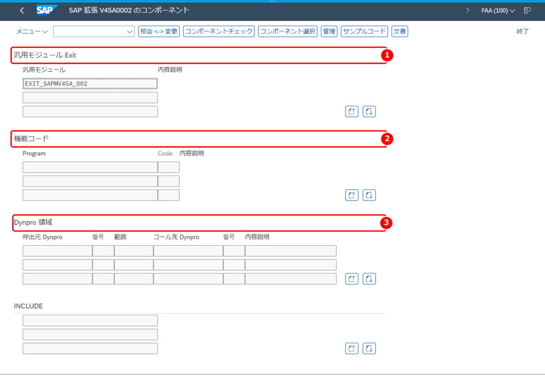Screen dimensions: 545x392
Task: Click the Program column label
Action: 34,154
